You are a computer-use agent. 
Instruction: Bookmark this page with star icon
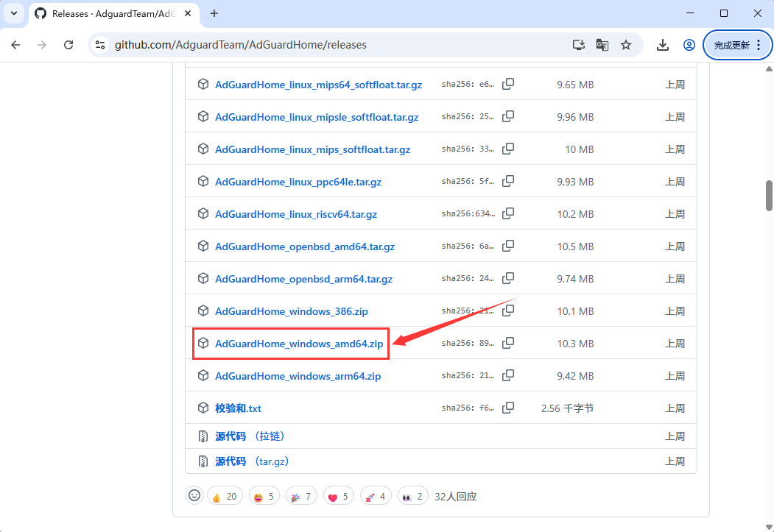[x=626, y=45]
